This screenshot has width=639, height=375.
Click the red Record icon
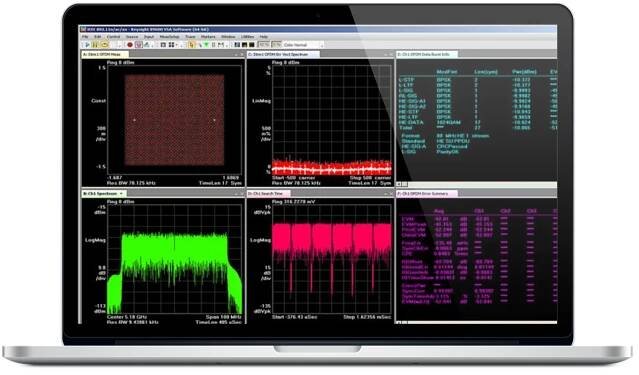(130, 45)
